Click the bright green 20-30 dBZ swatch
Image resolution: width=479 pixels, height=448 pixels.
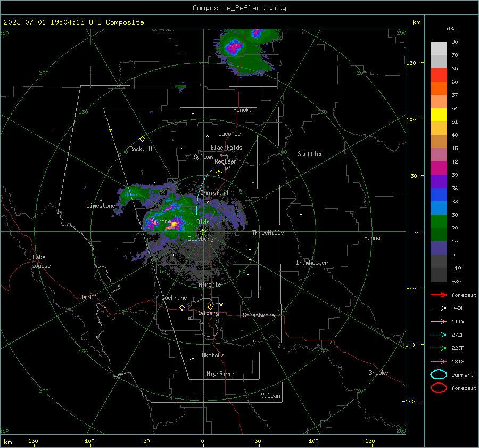(439, 222)
